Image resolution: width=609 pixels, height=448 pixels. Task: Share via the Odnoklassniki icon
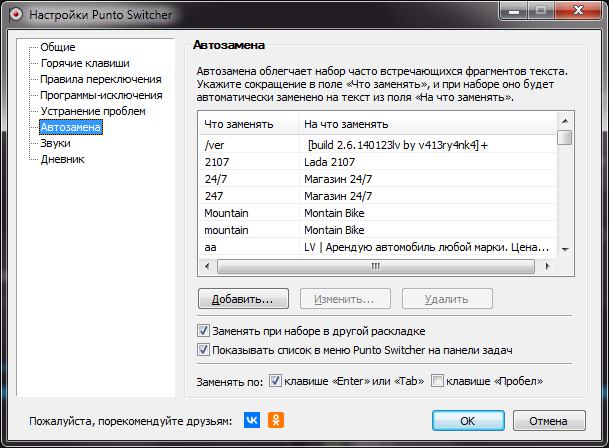[276, 420]
